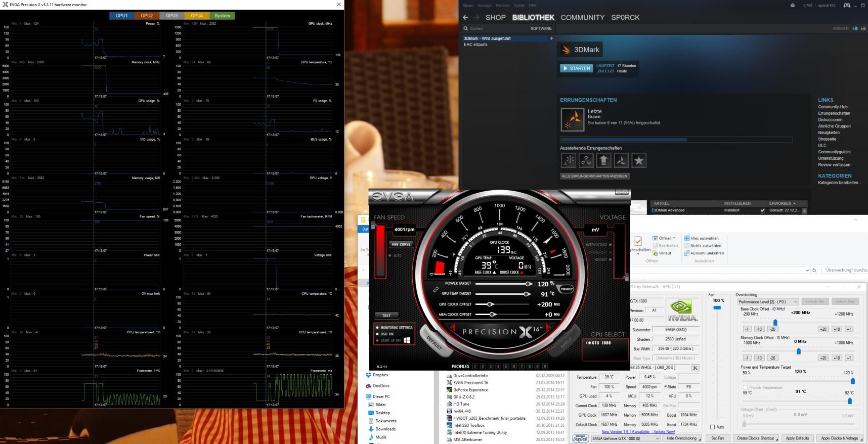Click left red arrows beside Precision logo
Viewport: 868px width, 444px height.
tap(454, 328)
